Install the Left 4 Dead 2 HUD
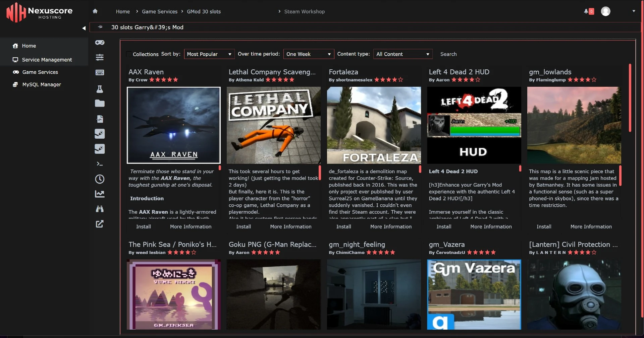644x338 pixels. point(444,227)
